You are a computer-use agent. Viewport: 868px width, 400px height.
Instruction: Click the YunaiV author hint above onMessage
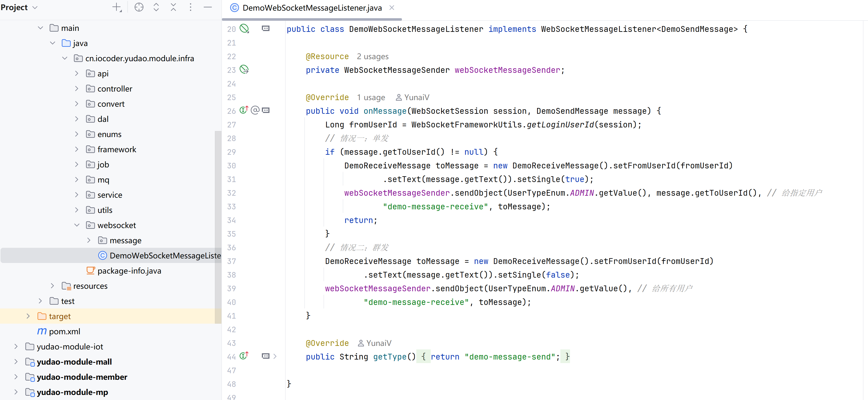point(413,97)
